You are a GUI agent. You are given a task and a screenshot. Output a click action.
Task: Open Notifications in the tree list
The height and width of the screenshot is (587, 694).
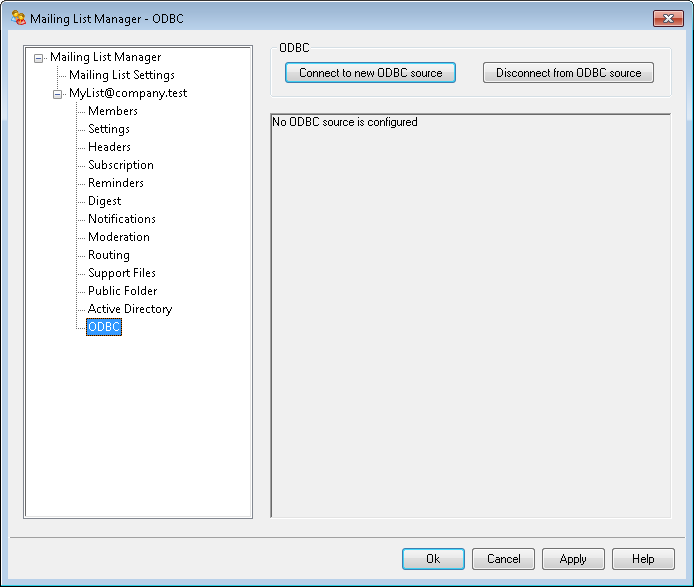point(121,219)
